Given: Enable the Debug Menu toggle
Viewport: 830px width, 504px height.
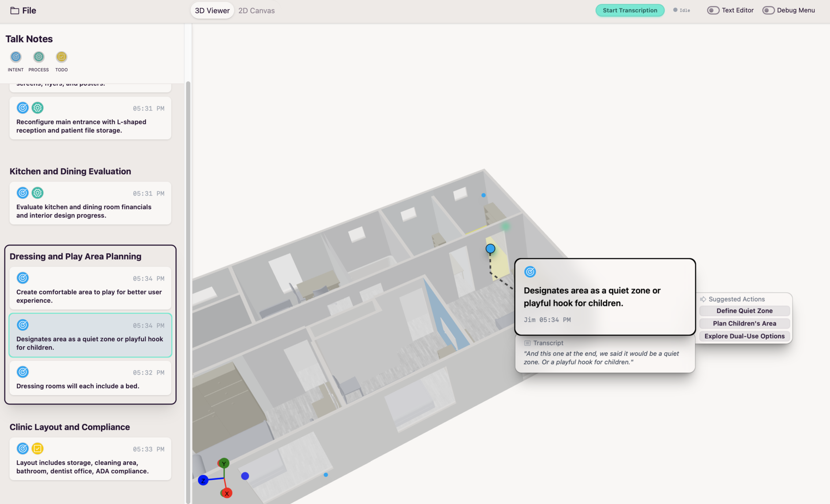Looking at the screenshot, I should pyautogui.click(x=768, y=10).
